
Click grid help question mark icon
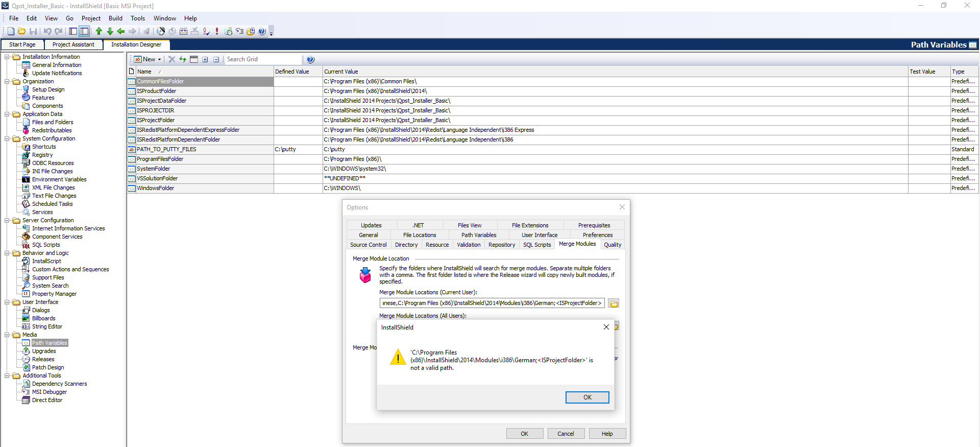(310, 59)
